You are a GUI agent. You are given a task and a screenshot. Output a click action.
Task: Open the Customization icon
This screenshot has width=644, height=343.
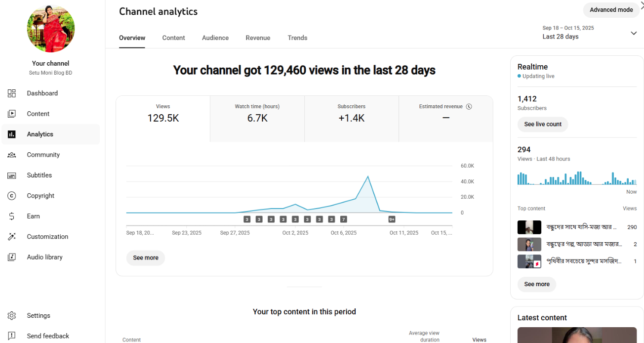click(x=11, y=236)
